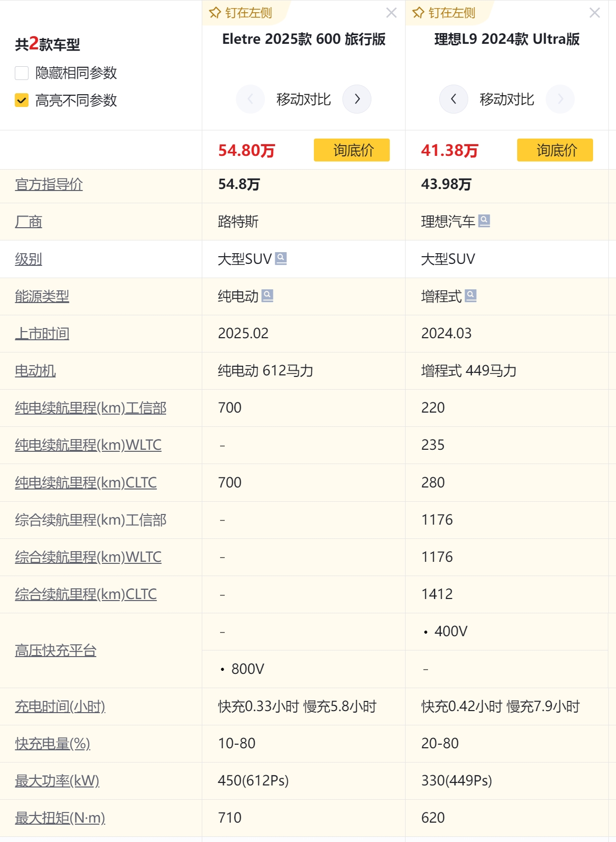Click the 54.80万 red price
This screenshot has height=842, width=616.
point(247,150)
